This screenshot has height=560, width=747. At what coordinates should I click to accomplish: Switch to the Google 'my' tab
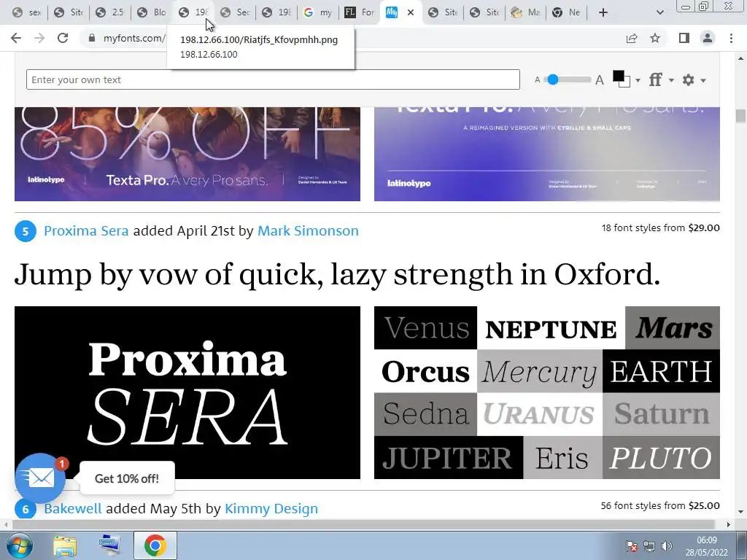(x=318, y=12)
